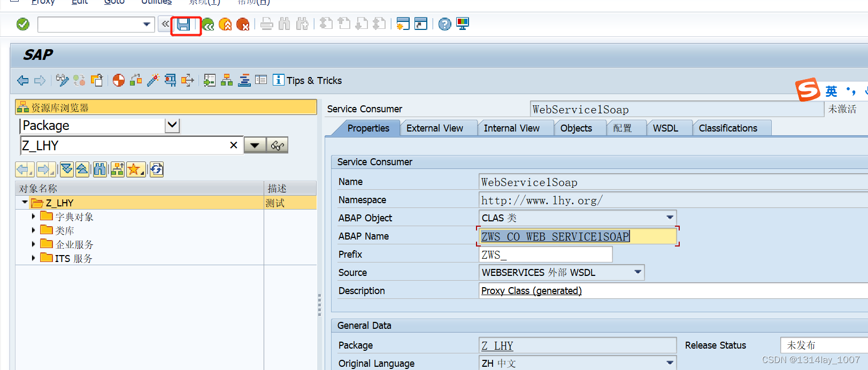Screen dimensions: 868x370
Task: Expand the 企业服务 folder
Action: [33, 244]
